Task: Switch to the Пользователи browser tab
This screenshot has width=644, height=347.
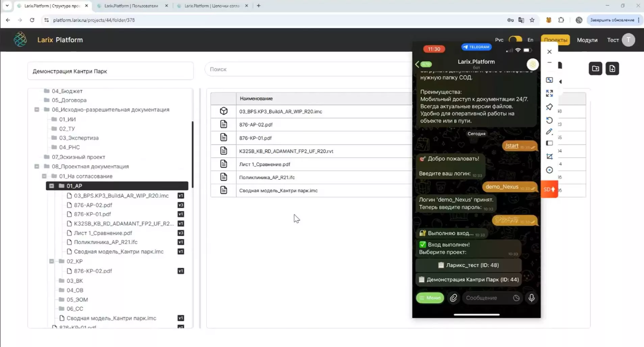Action: [x=131, y=6]
